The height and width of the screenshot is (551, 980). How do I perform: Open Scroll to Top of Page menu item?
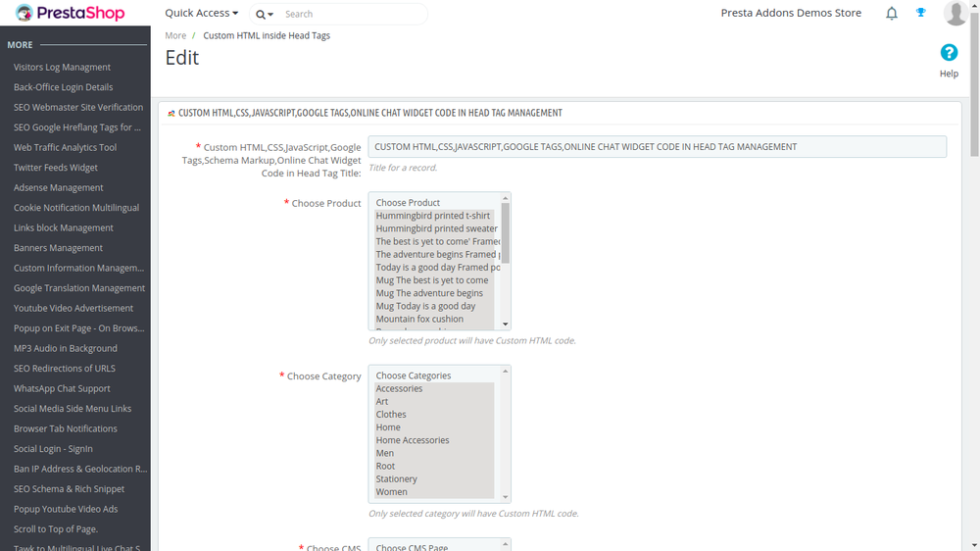[56, 528]
